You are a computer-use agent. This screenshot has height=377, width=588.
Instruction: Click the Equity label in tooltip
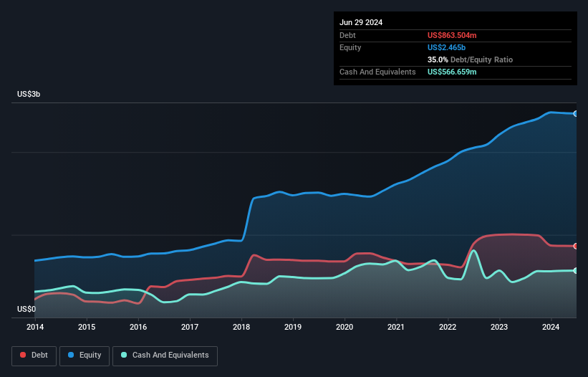[350, 47]
